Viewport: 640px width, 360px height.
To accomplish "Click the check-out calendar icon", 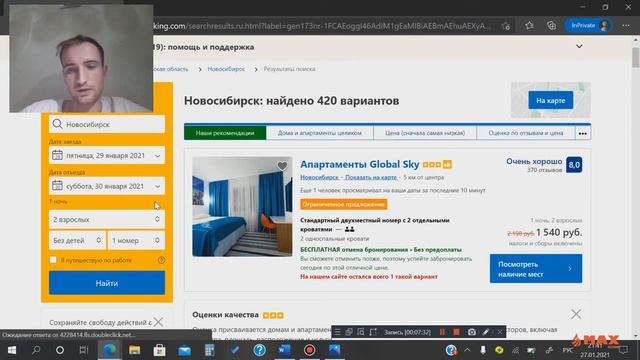I will pos(57,186).
